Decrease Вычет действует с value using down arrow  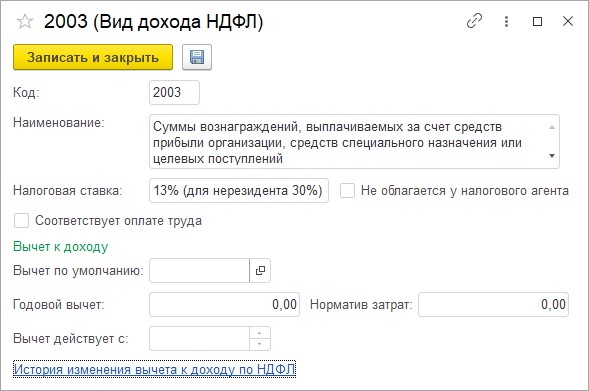[260, 344]
